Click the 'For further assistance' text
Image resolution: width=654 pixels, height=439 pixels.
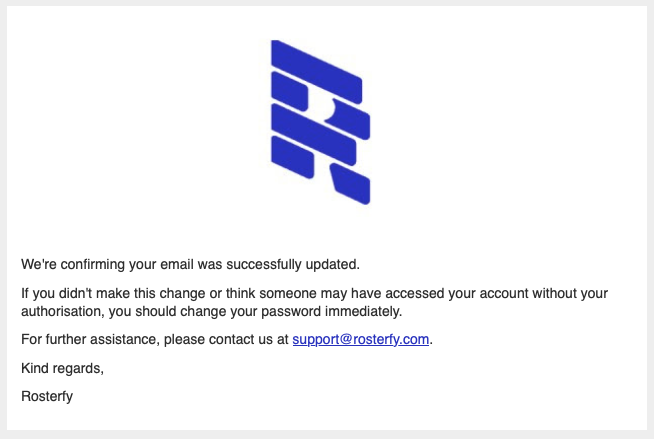click(x=90, y=339)
